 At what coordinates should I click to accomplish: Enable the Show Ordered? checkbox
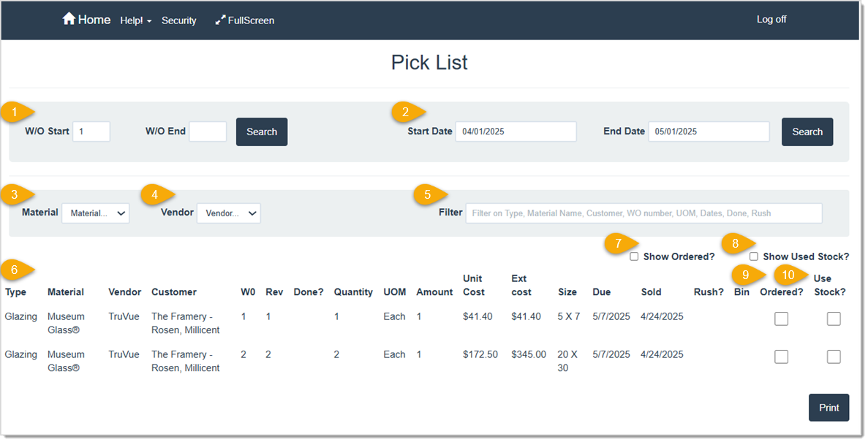point(633,256)
